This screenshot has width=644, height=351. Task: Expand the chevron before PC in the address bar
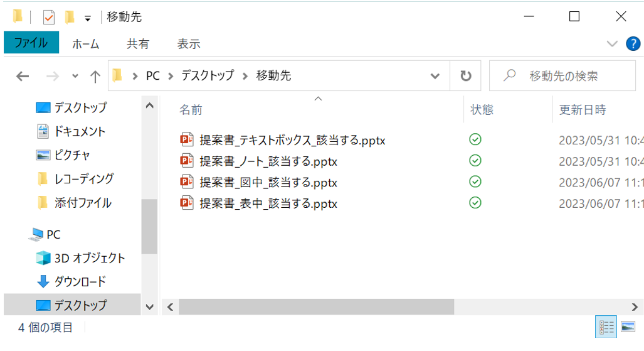point(135,76)
